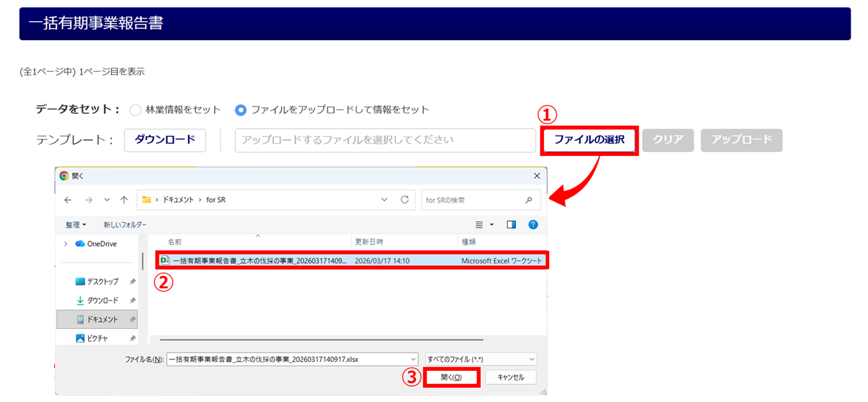This screenshot has height=402, width=868.
Task: Open the file type filter dropdown
Action: (480, 359)
